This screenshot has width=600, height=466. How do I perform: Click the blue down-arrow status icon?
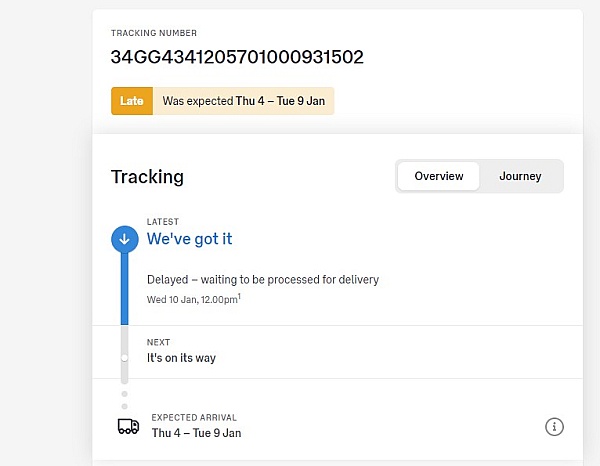124,238
